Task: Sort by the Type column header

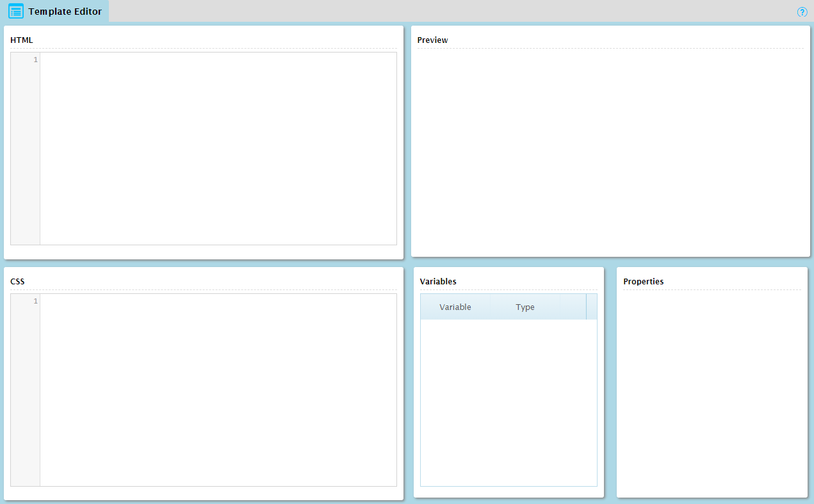Action: click(x=525, y=307)
